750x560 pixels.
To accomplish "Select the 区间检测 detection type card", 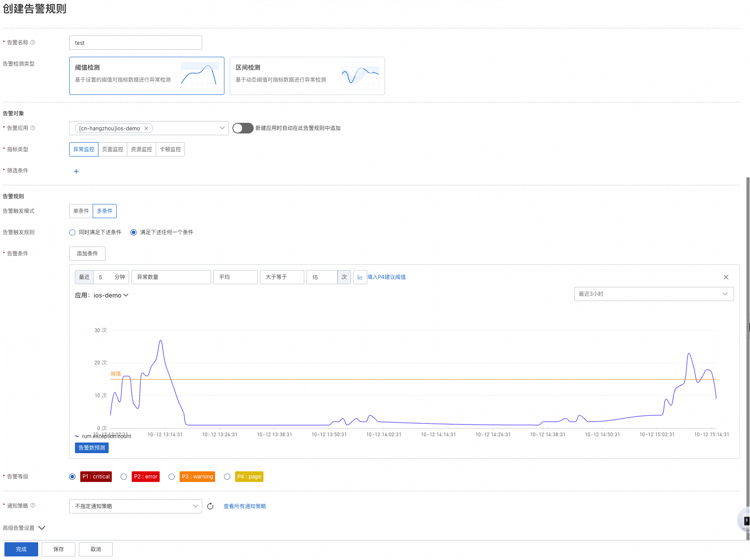I will [x=307, y=76].
